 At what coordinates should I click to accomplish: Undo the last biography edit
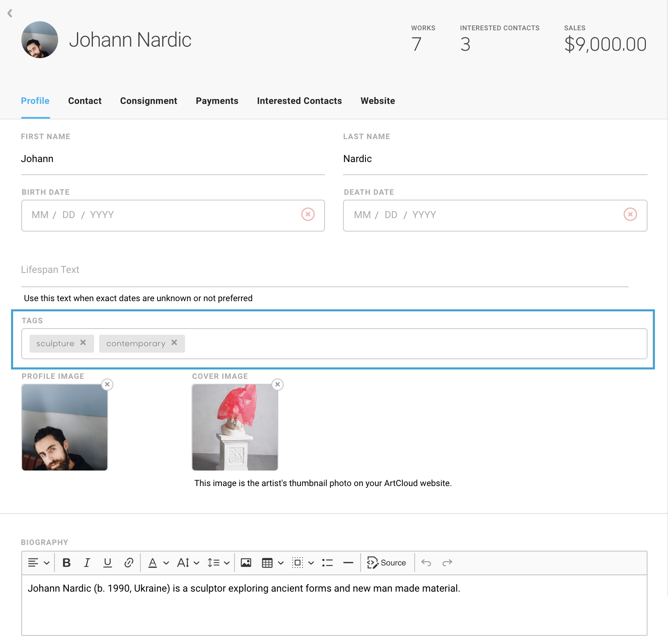(x=426, y=563)
